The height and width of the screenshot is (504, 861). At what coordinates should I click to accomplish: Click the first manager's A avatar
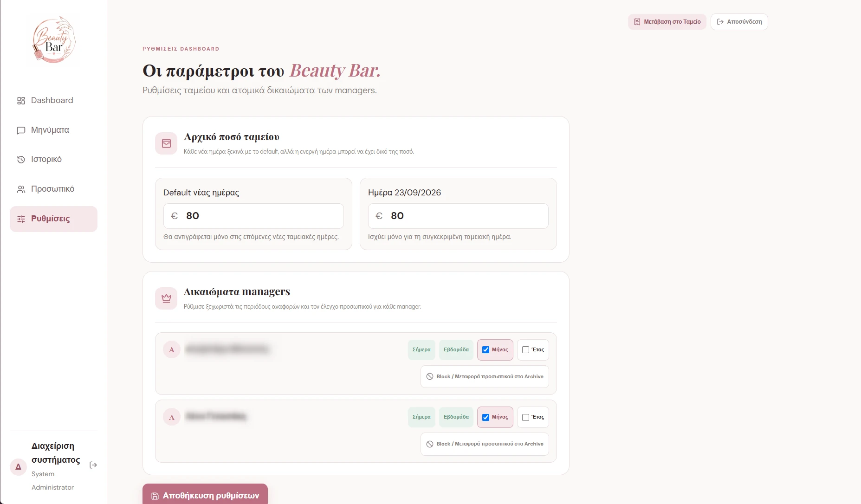click(172, 349)
